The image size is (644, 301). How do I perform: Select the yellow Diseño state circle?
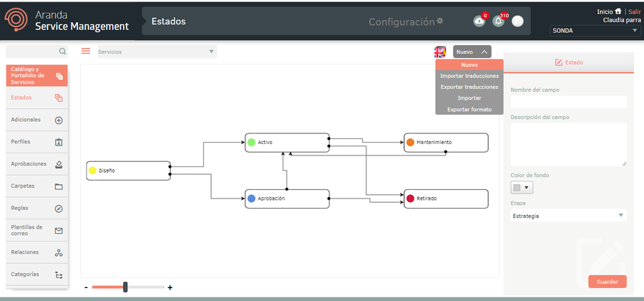(x=92, y=171)
